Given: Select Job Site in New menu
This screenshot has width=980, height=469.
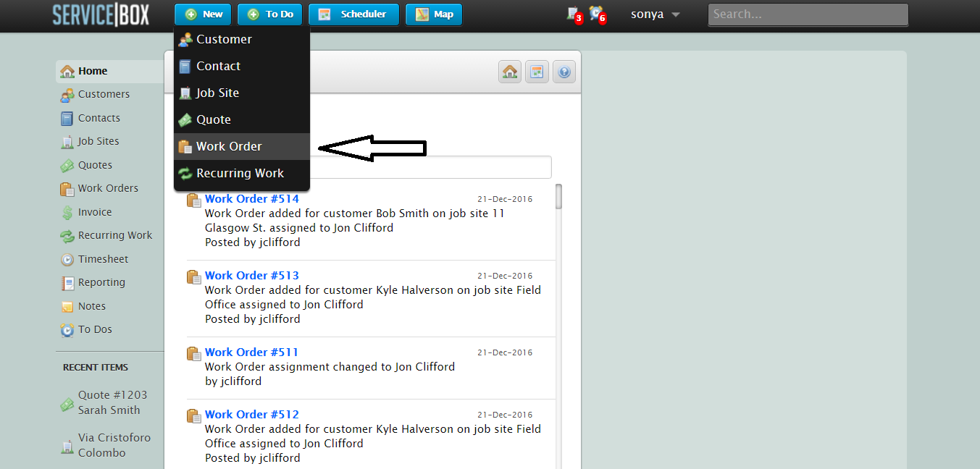Looking at the screenshot, I should pyautogui.click(x=242, y=93).
